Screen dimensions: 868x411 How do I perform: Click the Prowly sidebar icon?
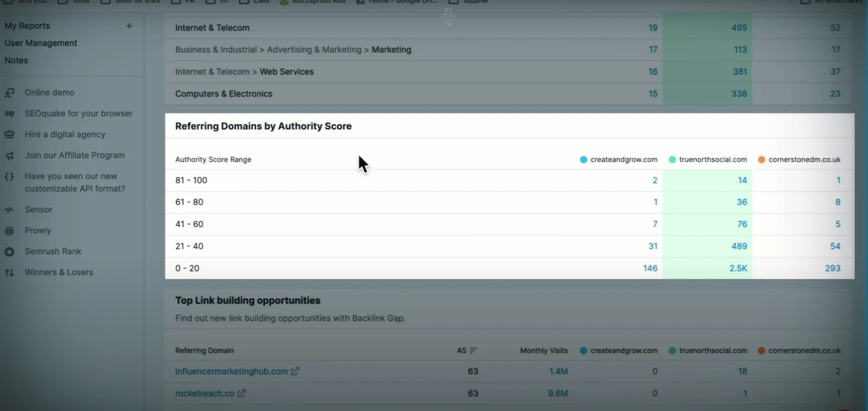click(x=10, y=231)
